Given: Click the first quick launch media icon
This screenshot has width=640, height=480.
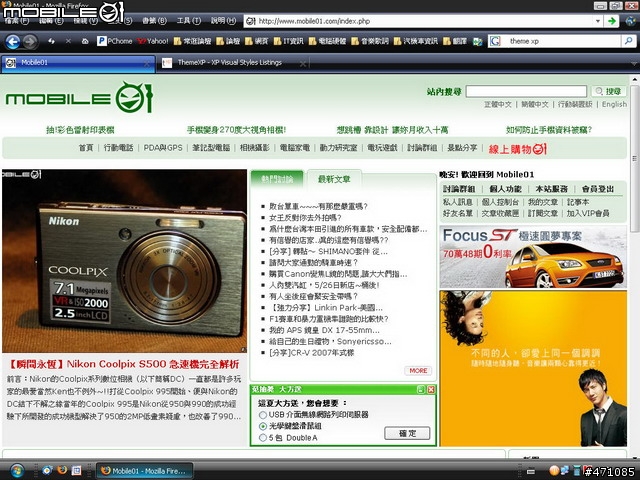Looking at the screenshot, I should (x=47, y=470).
